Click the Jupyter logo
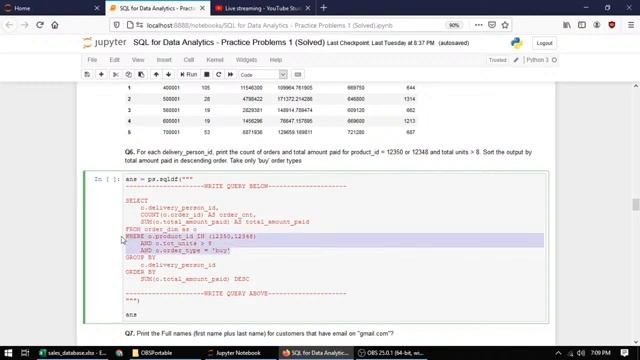 tap(104, 42)
